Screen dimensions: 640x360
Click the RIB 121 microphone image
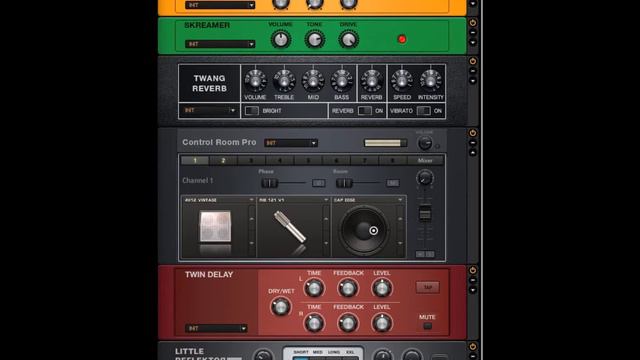[290, 227]
